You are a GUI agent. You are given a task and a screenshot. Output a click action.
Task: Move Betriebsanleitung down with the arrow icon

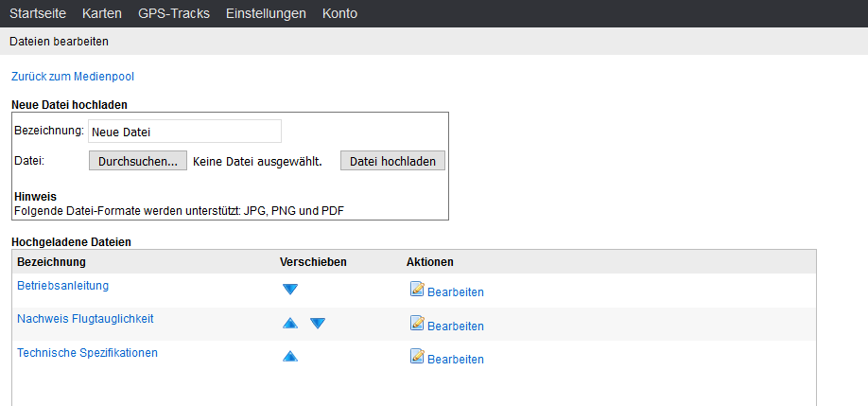tap(290, 290)
